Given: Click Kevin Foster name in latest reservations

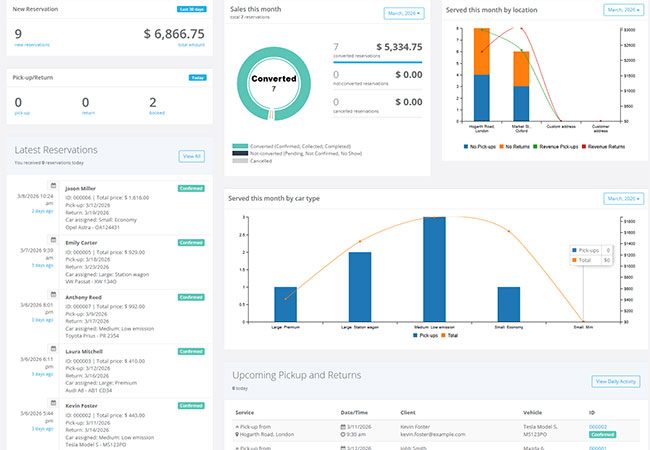Looking at the screenshot, I should click(x=81, y=406).
